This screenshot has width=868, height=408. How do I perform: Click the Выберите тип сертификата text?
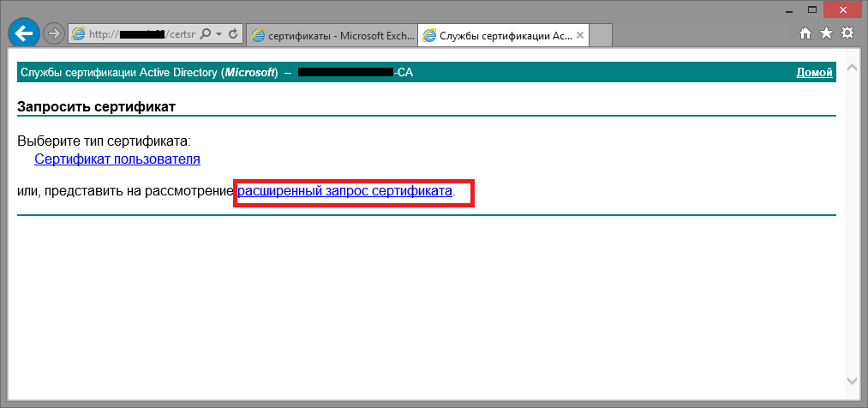point(104,141)
